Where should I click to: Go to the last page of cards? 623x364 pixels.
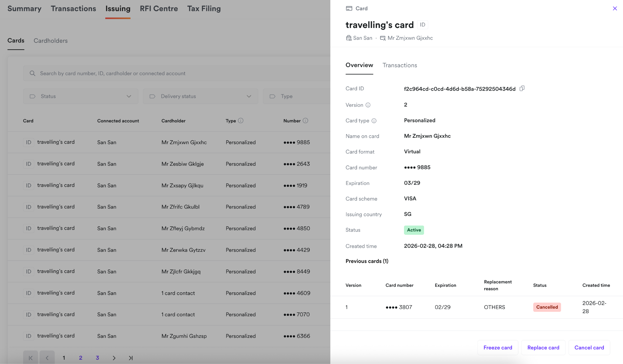[131, 358]
